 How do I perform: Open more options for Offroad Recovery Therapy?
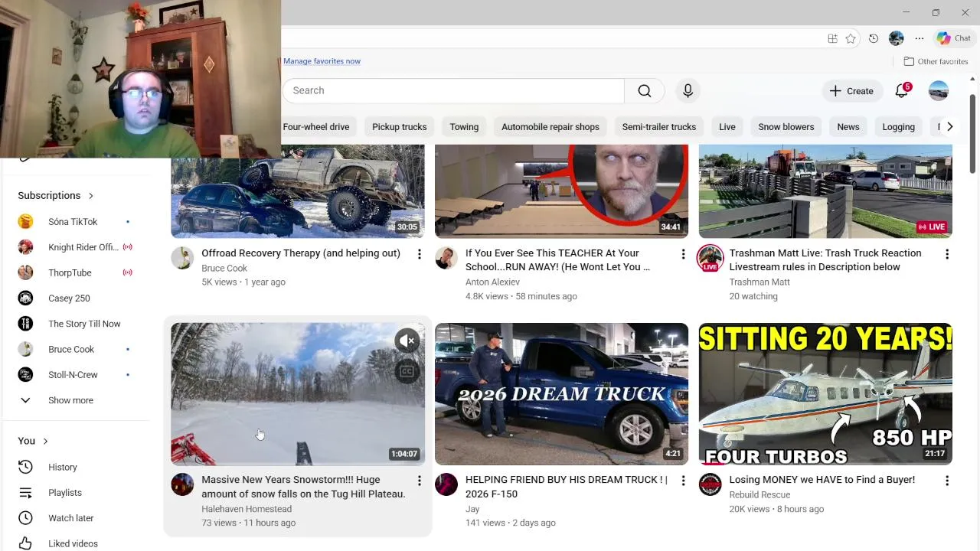pyautogui.click(x=419, y=254)
